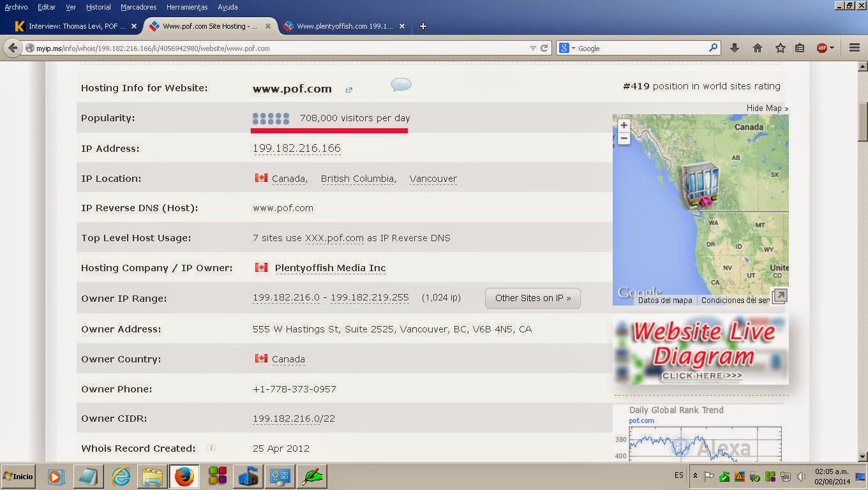Click the 199.182.219.255 range end link
Image resolution: width=868 pixels, height=490 pixels.
pyautogui.click(x=370, y=298)
